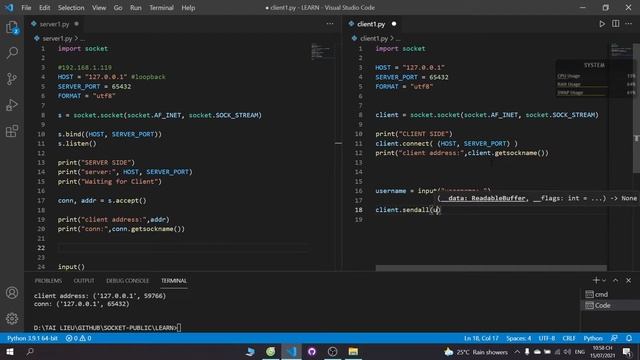The image size is (640, 360).
Task: Click server1.py breadcrumb in left editor
Action: tap(57, 38)
